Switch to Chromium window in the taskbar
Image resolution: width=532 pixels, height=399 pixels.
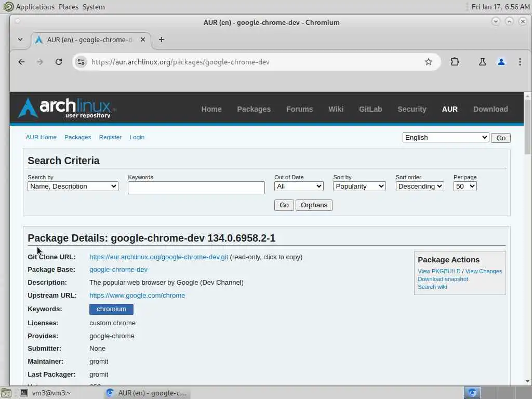(x=147, y=393)
